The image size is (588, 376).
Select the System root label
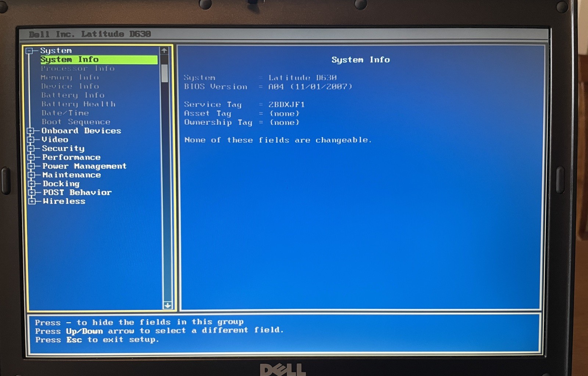56,51
